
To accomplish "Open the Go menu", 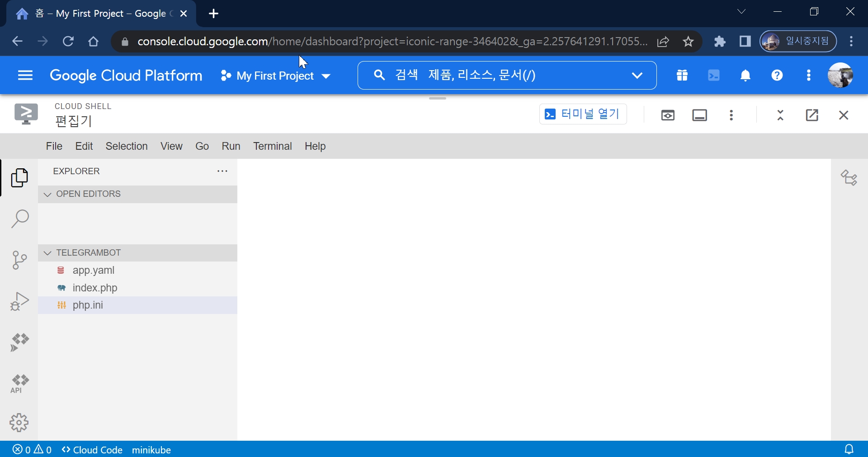I will click(x=202, y=146).
